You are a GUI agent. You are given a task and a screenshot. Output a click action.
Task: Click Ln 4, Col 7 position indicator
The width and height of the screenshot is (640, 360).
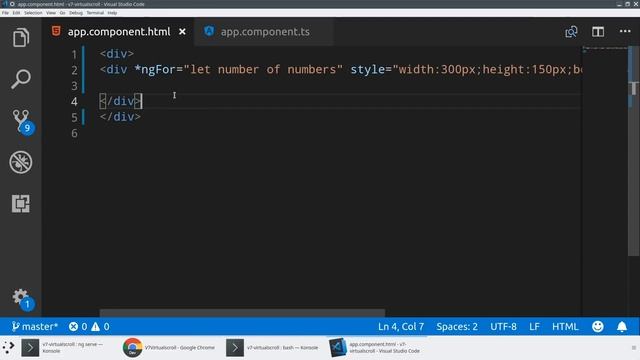pos(401,327)
